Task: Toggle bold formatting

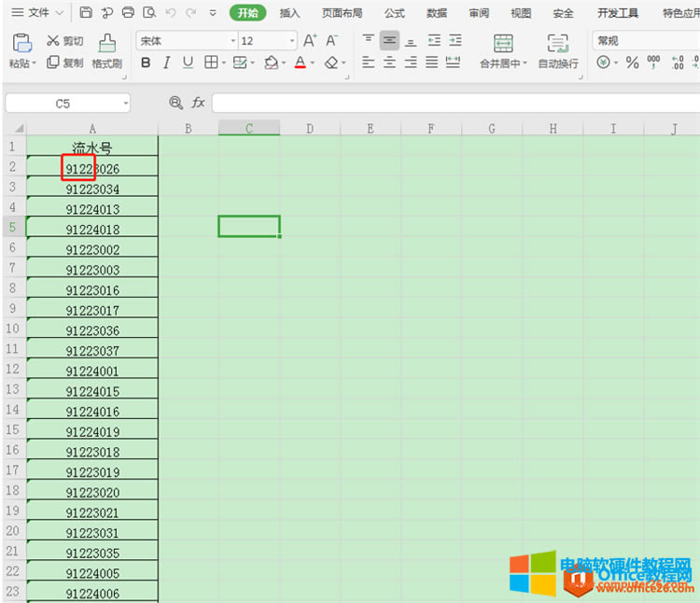Action: pos(146,63)
